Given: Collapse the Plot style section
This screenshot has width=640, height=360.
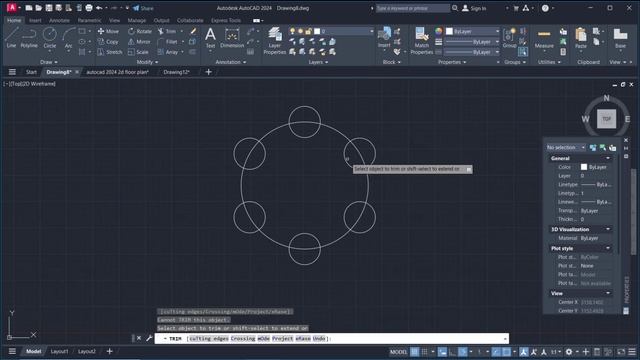Looking at the screenshot, I should coord(608,248).
